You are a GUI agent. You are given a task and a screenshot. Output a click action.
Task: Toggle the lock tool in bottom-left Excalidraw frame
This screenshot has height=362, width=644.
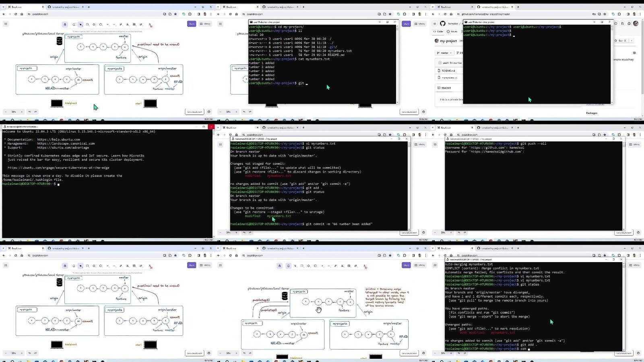tap(65, 266)
